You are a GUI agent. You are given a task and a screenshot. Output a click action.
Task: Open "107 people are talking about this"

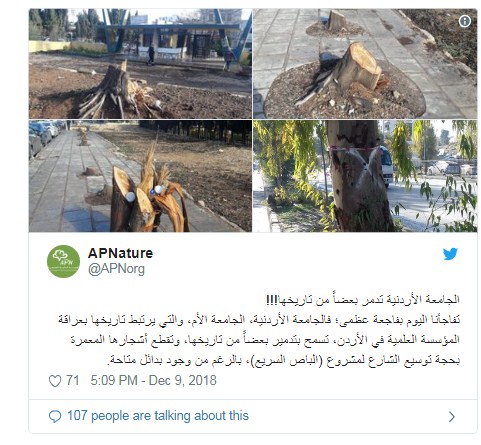tap(158, 416)
